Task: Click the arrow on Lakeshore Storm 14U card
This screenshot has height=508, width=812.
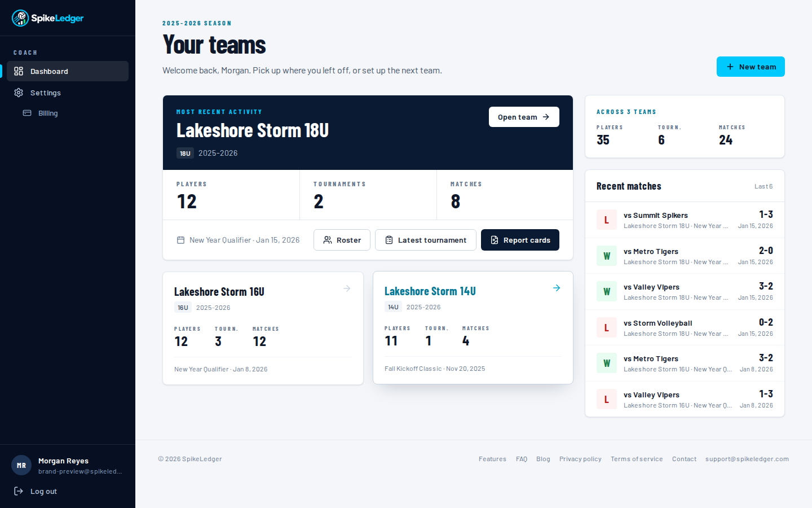Action: point(557,288)
